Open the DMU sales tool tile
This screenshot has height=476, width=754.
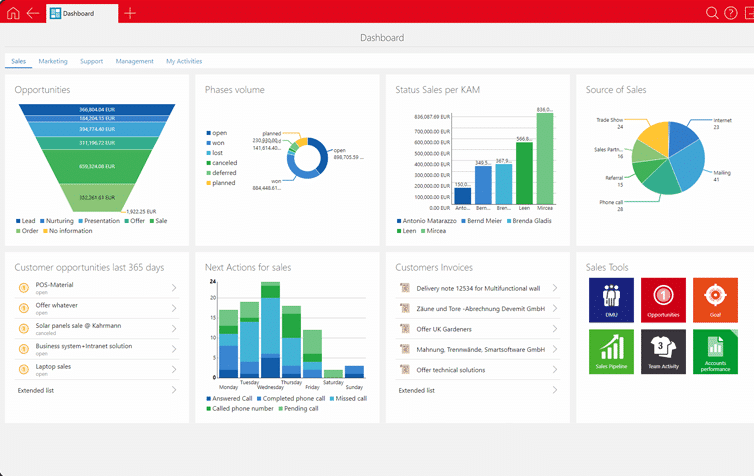[x=611, y=300]
